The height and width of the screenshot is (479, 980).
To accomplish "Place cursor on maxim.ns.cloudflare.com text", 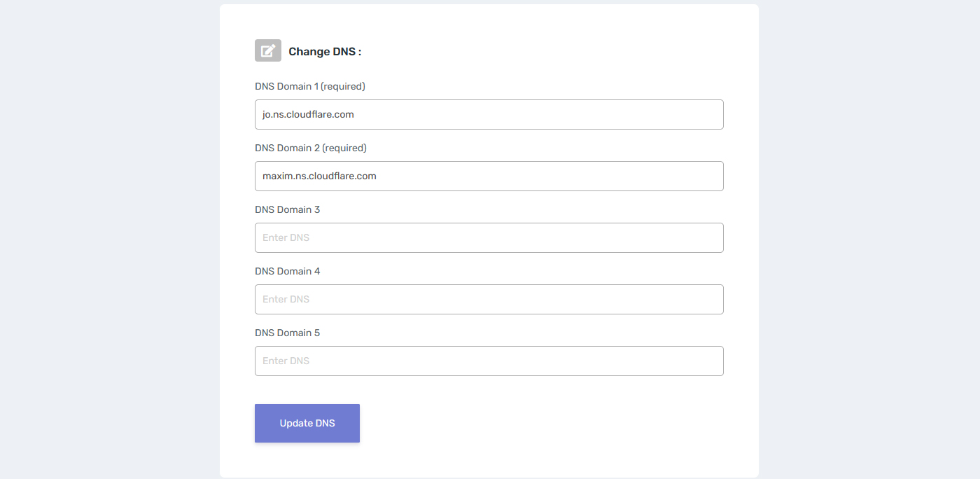I will (319, 176).
